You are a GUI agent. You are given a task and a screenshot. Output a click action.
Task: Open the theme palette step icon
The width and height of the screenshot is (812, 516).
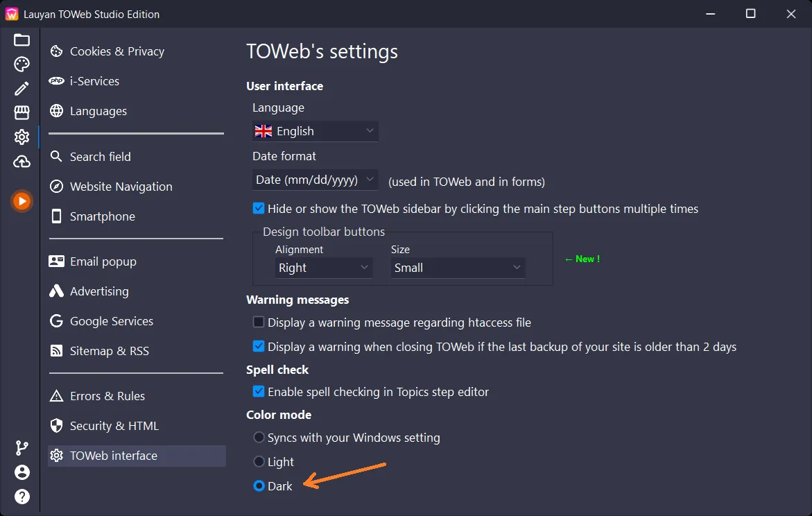tap(21, 64)
